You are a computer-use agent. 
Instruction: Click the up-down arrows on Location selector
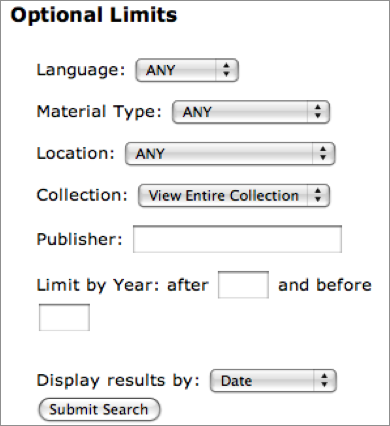(x=323, y=153)
